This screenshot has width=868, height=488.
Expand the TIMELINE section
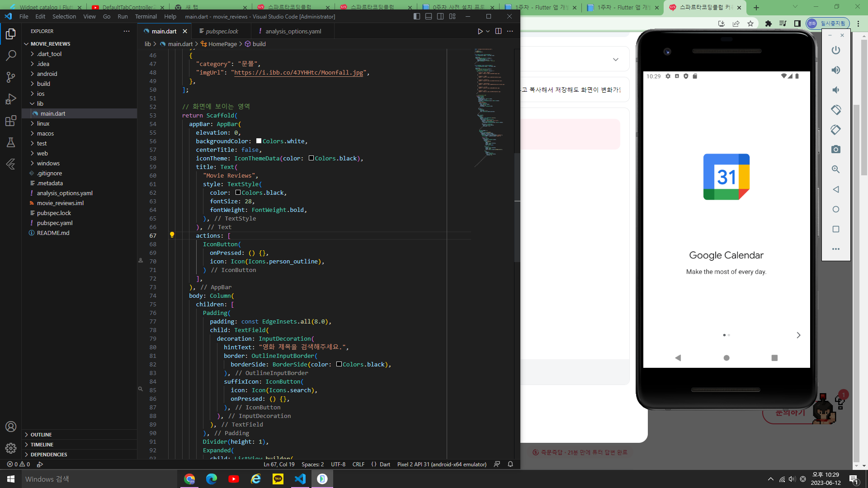79,445
